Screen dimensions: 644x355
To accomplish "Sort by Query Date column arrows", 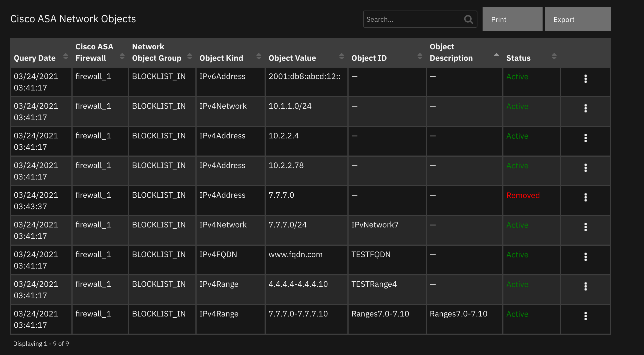I will pos(65,57).
